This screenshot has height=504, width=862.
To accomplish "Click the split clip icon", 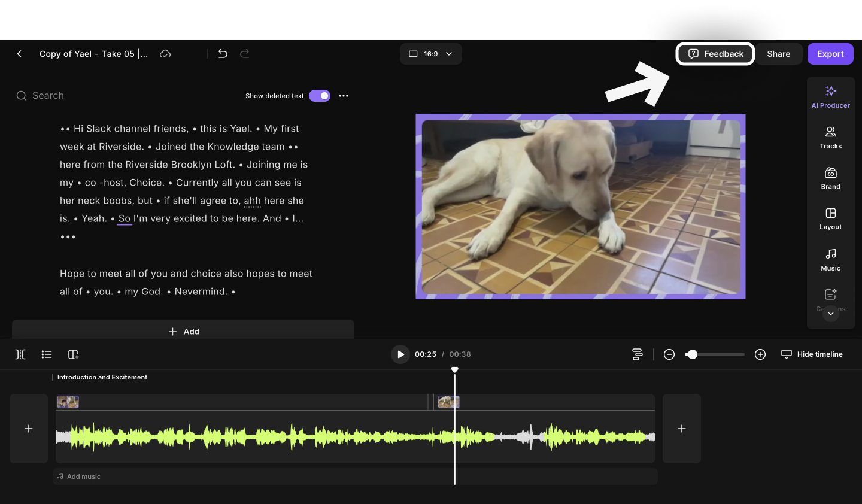I will click(x=20, y=354).
